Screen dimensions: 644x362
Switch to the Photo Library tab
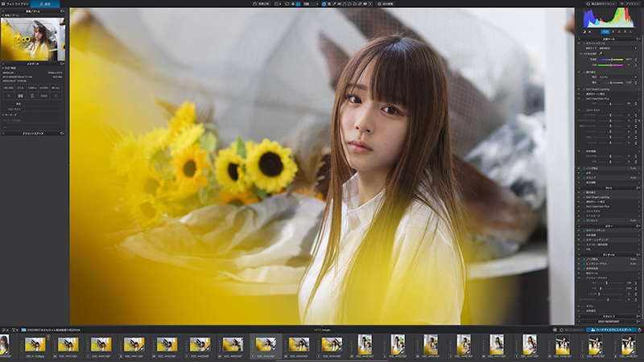(x=15, y=4)
